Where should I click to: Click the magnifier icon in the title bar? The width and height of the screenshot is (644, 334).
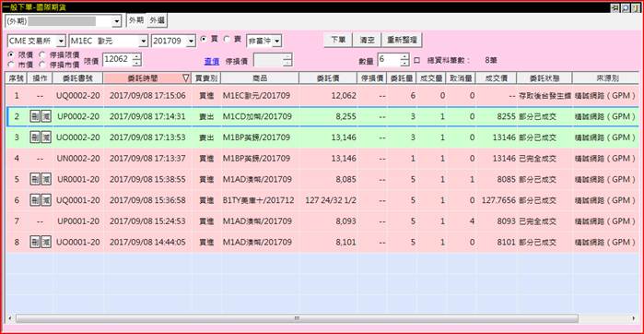[x=625, y=7]
